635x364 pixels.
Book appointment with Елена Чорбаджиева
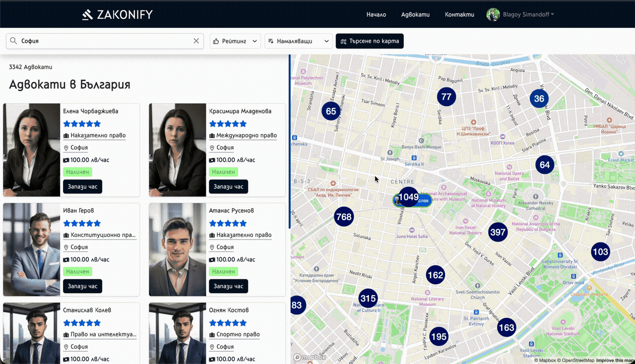(82, 186)
